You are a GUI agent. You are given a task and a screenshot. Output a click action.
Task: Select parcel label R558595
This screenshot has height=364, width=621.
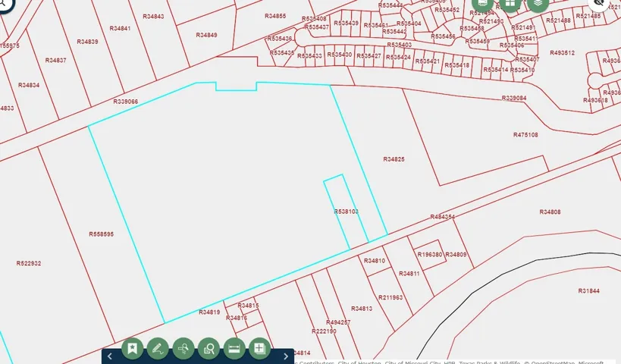(102, 234)
